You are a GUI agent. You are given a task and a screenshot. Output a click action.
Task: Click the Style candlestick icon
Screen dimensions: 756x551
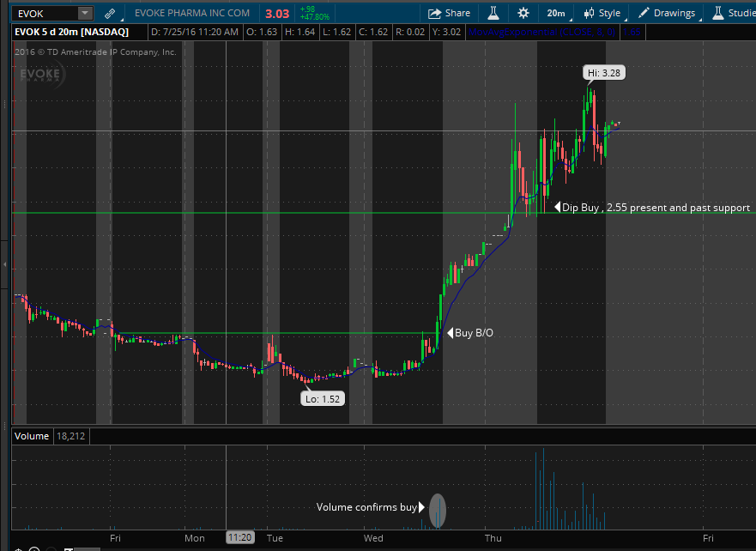(x=589, y=13)
